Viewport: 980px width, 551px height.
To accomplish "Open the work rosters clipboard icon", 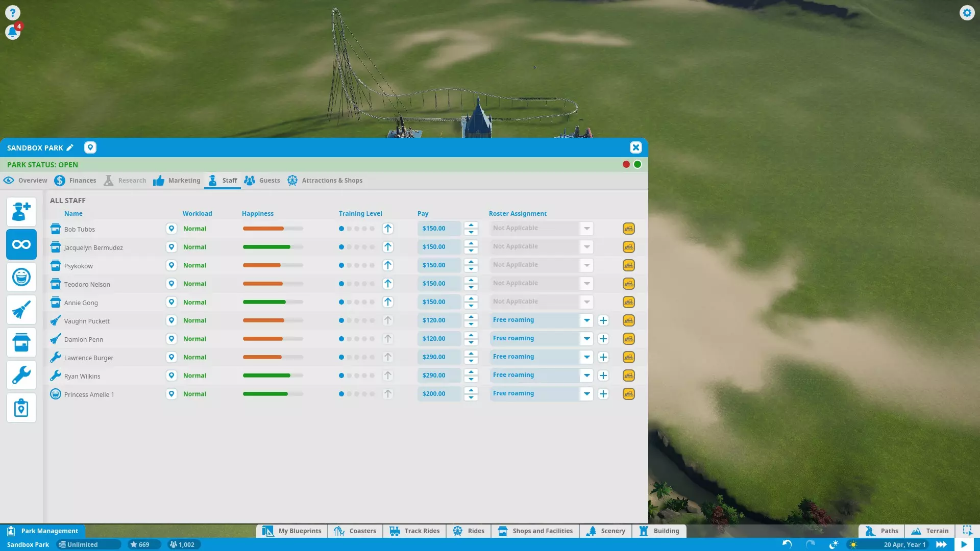I will 21,408.
